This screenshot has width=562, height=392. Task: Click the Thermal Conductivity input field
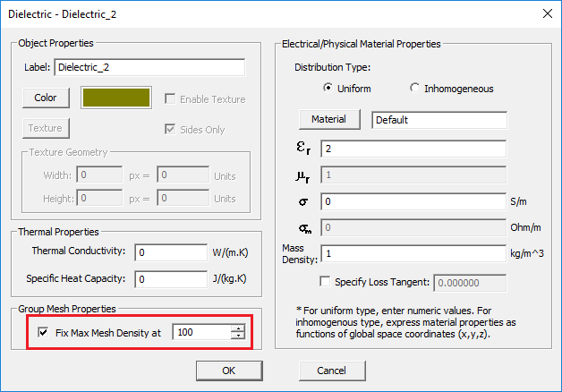click(179, 251)
